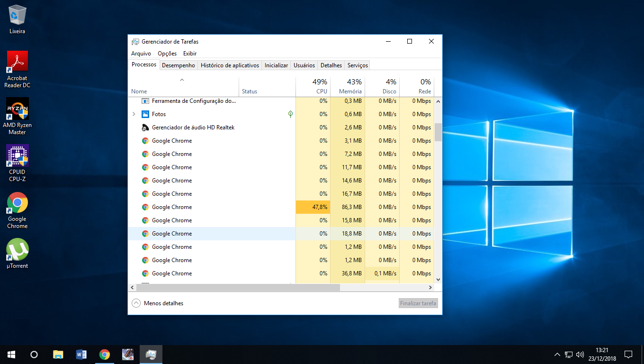Click the Realtek audio manager speaker icon
The width and height of the screenshot is (644, 364).
(x=145, y=127)
